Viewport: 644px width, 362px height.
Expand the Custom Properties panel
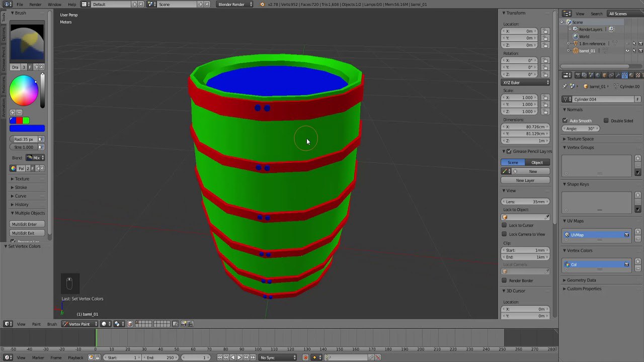(584, 289)
